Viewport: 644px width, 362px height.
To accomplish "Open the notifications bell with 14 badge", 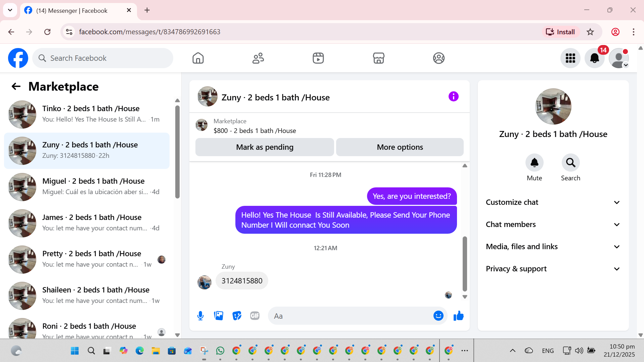I will 595,58.
